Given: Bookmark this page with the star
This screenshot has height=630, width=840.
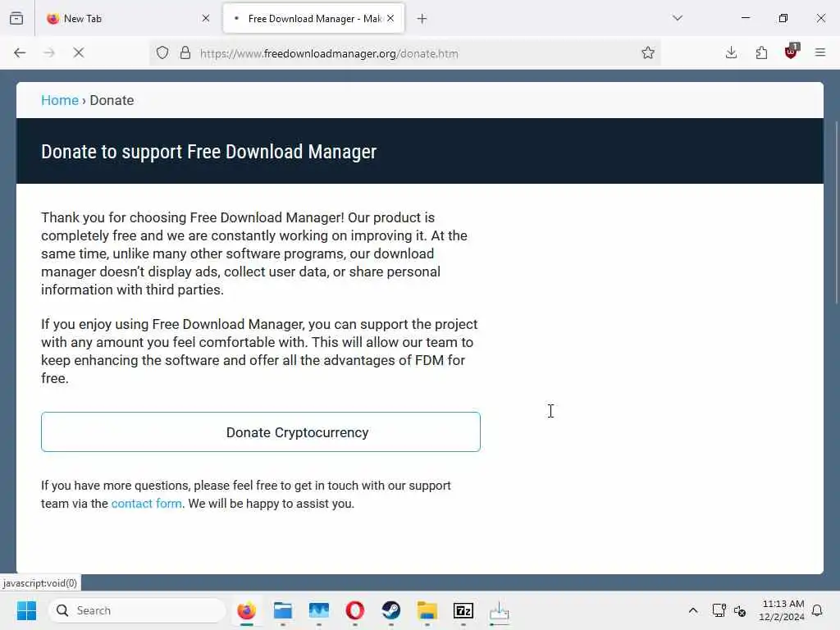Looking at the screenshot, I should pyautogui.click(x=648, y=53).
